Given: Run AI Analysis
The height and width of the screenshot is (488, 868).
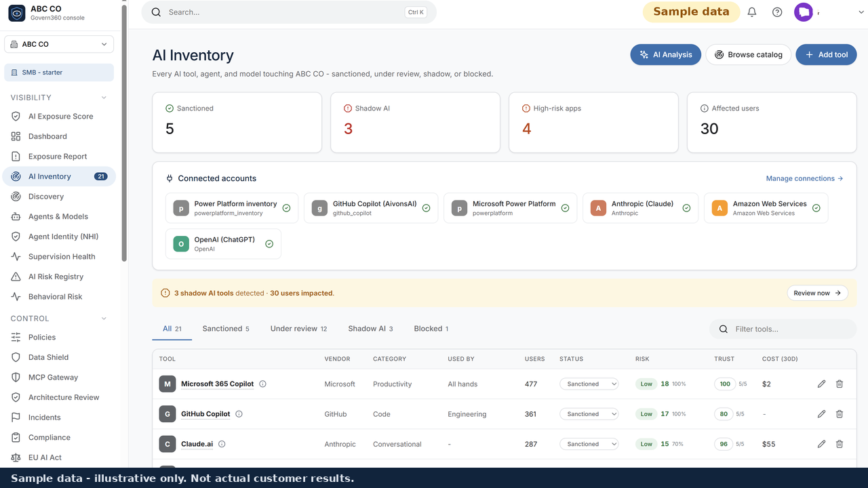Looking at the screenshot, I should click(x=665, y=55).
